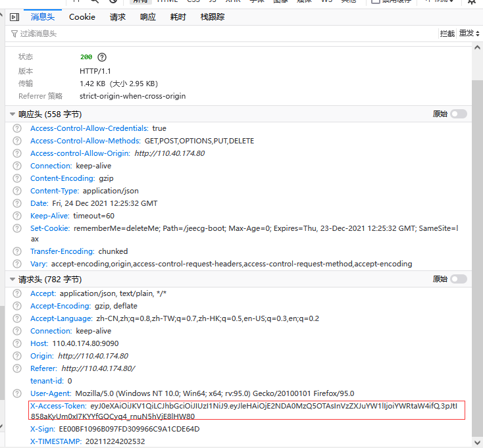The height and width of the screenshot is (448, 483).
Task: Click the tenant-id header name
Action: [47, 381]
